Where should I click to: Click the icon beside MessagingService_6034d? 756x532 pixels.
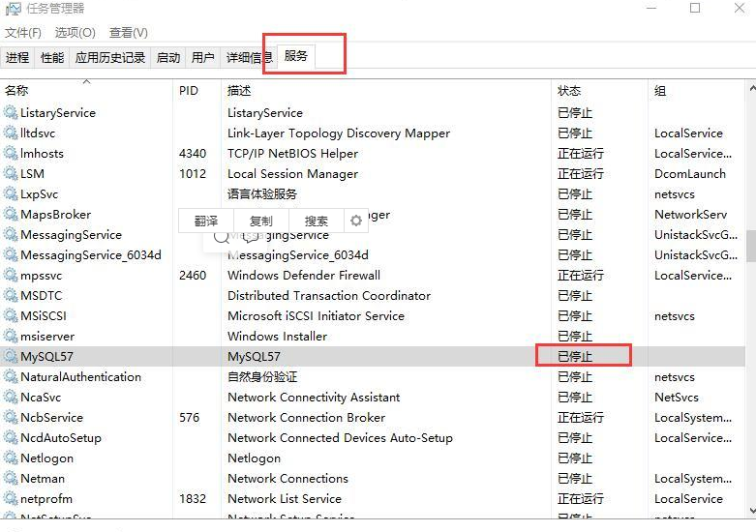coord(11,255)
